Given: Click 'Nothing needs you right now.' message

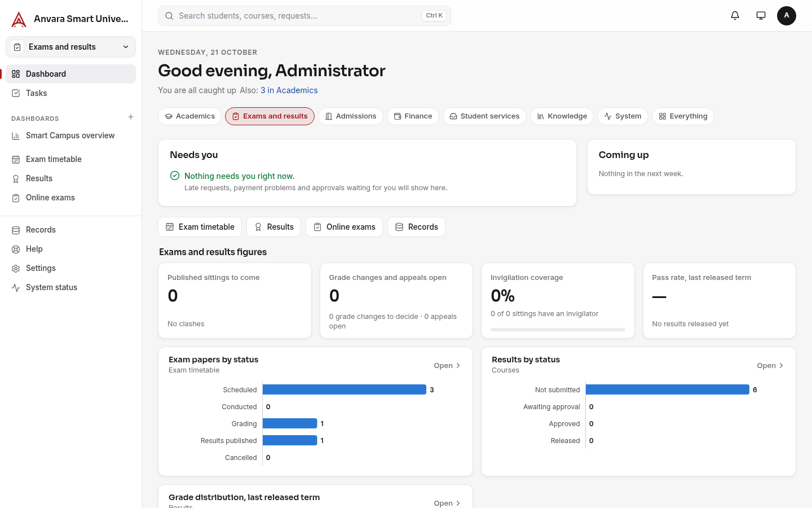Looking at the screenshot, I should (240, 176).
